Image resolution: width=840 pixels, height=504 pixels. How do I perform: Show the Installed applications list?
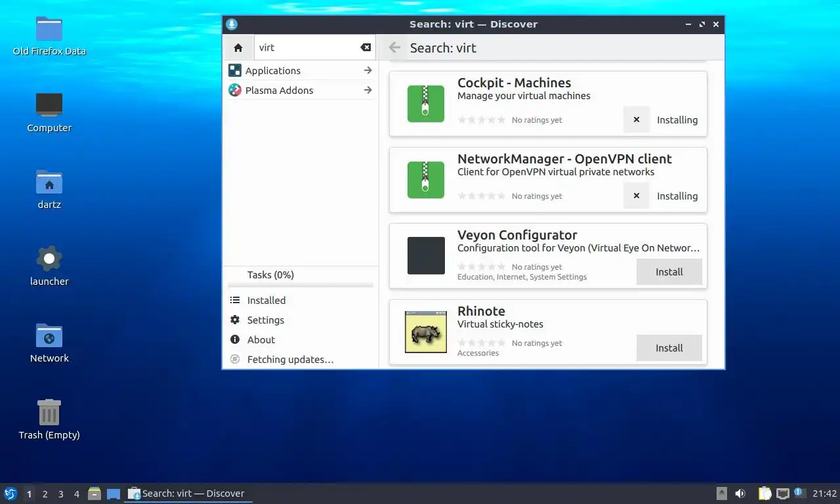pos(301,300)
